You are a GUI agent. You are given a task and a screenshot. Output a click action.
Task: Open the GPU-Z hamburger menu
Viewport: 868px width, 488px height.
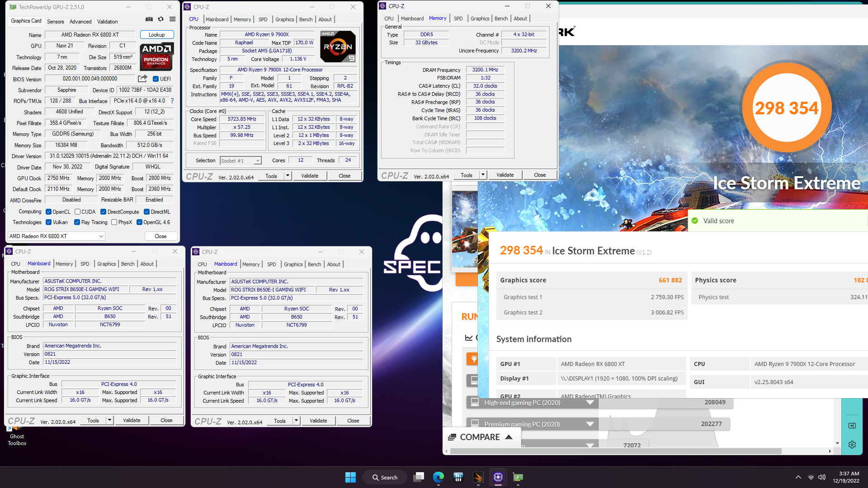(x=172, y=19)
